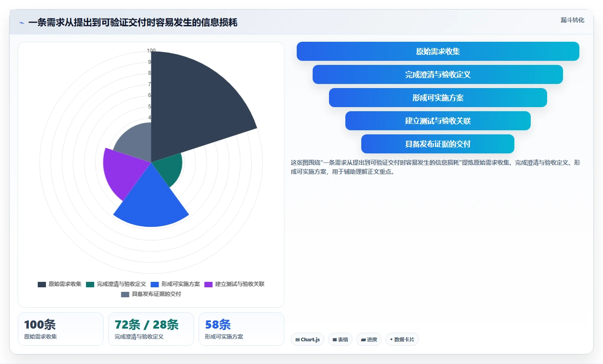Click the 形成可实施方案 caption under 58条
This screenshot has height=364, width=603.
pyautogui.click(x=224, y=337)
